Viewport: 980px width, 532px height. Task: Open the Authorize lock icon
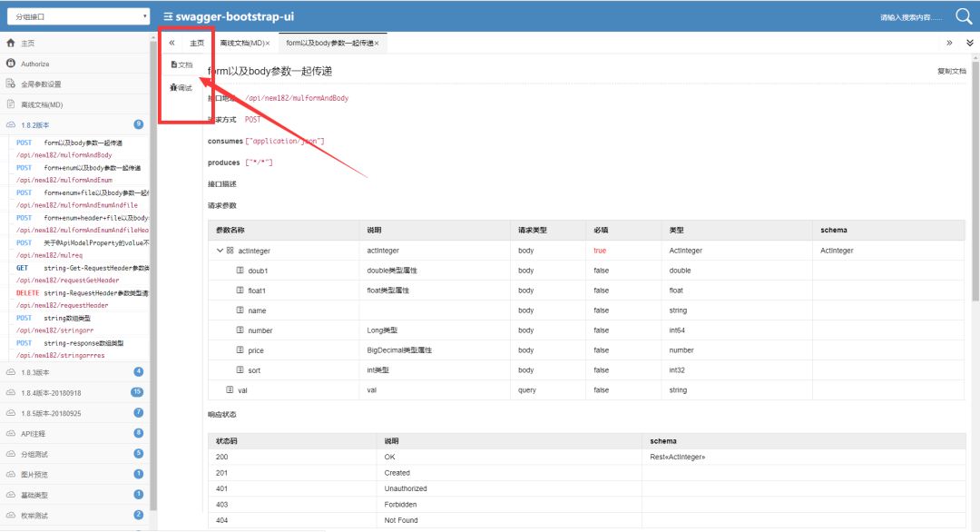tap(11, 64)
